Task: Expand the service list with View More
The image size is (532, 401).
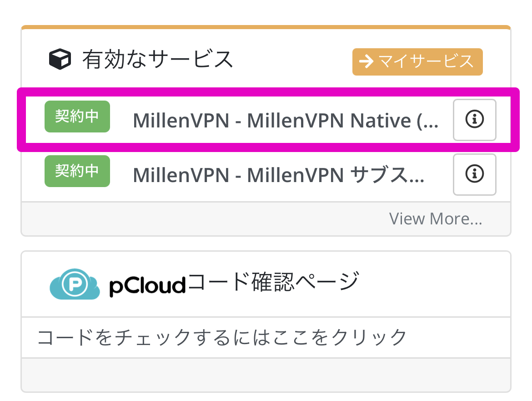Action: point(436,218)
